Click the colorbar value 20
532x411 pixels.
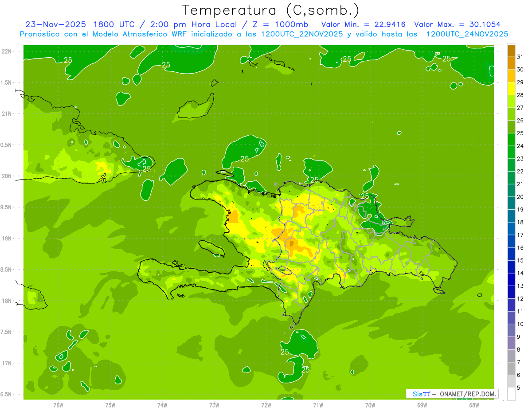pyautogui.click(x=520, y=197)
